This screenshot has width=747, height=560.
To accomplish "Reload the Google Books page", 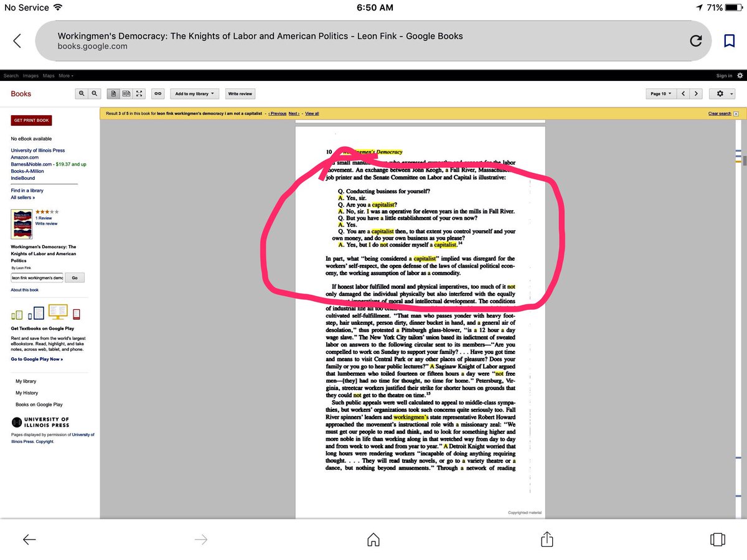I will (696, 41).
